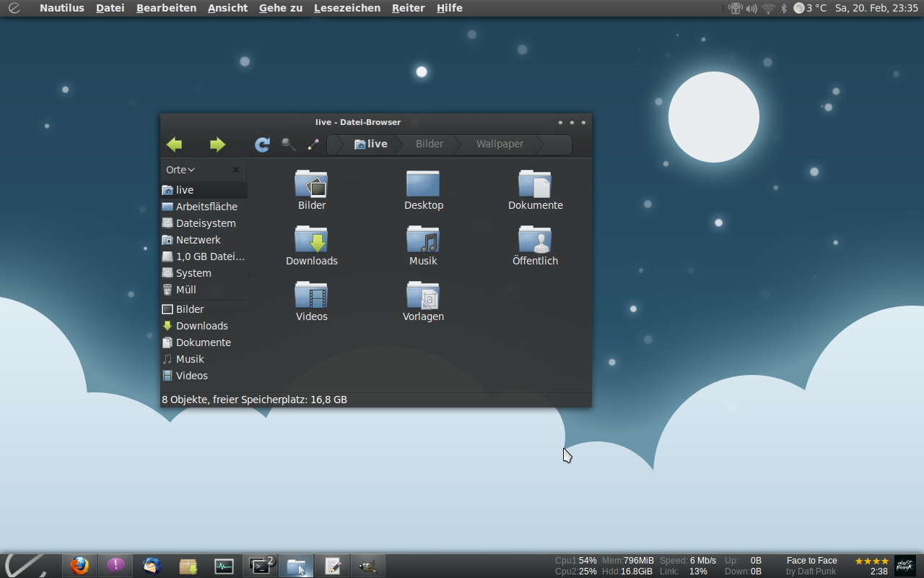924x578 pixels.
Task: Open the Datei menu
Action: pyautogui.click(x=110, y=8)
